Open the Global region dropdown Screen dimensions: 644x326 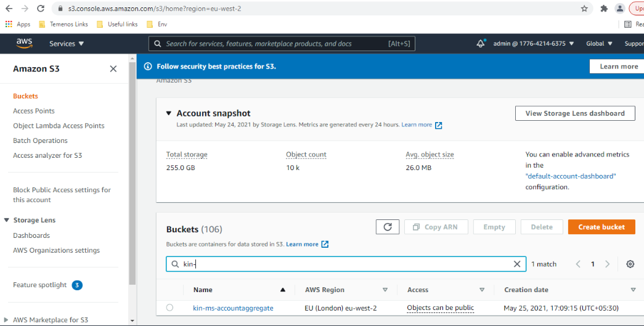(599, 44)
